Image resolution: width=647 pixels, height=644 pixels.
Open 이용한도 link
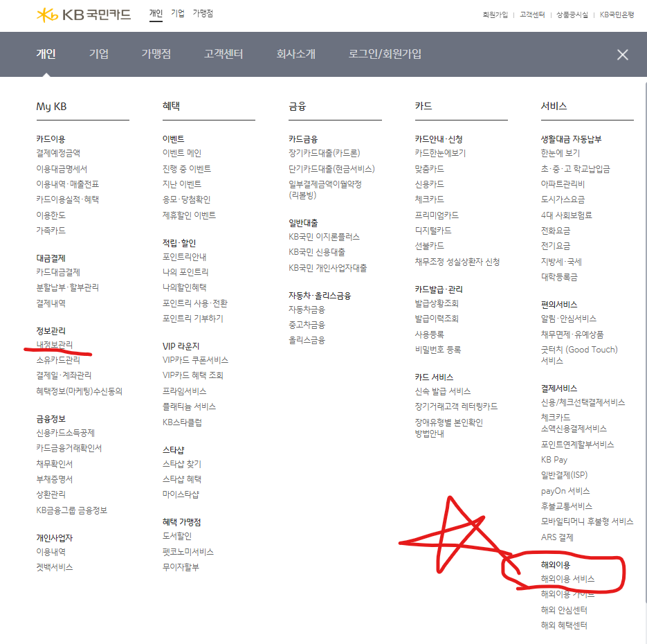[x=51, y=215]
